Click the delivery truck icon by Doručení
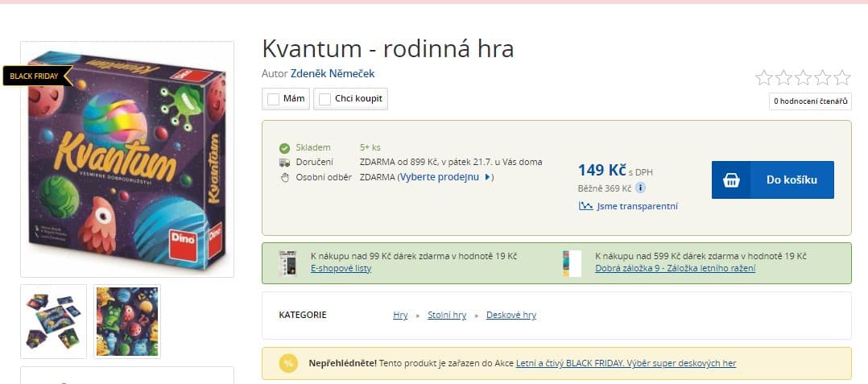 coord(284,162)
